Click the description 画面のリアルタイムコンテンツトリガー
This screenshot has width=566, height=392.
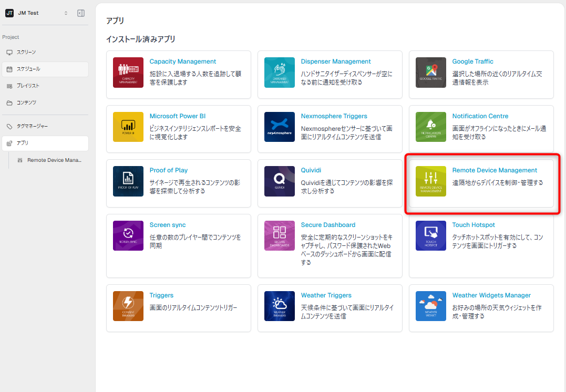[193, 307]
